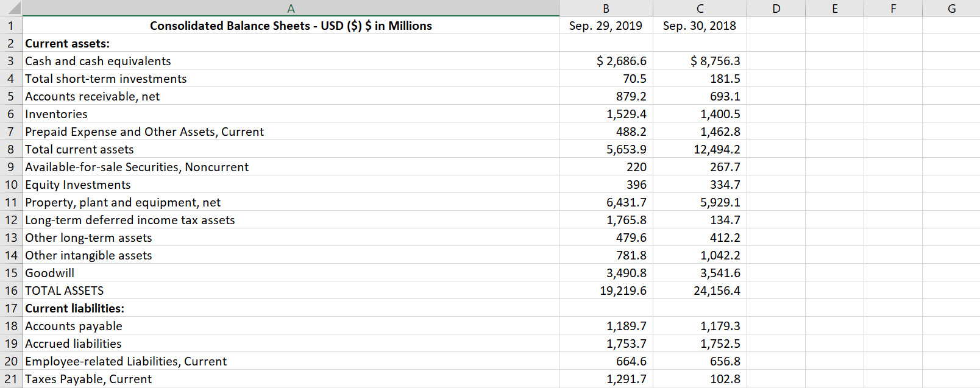
Task: Click the TOTAL ASSETS cell
Action: (291, 291)
